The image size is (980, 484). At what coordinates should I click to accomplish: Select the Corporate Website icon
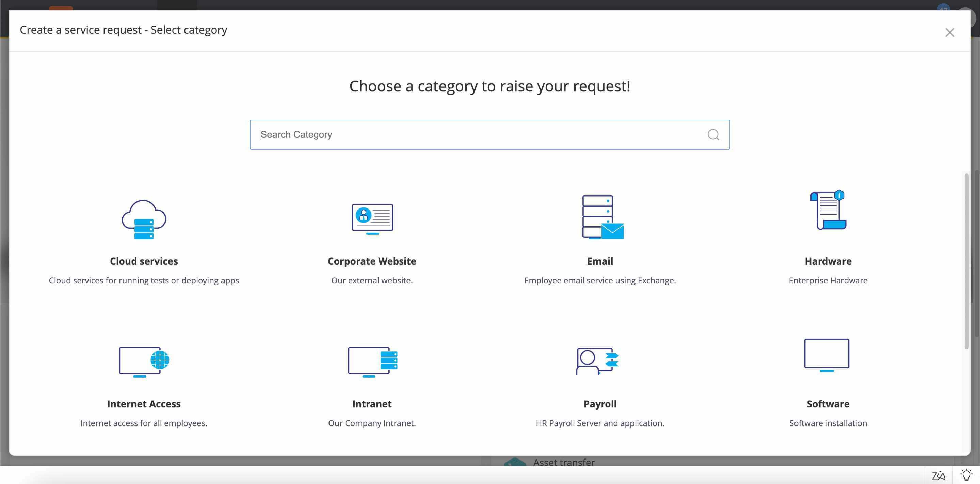tap(372, 219)
